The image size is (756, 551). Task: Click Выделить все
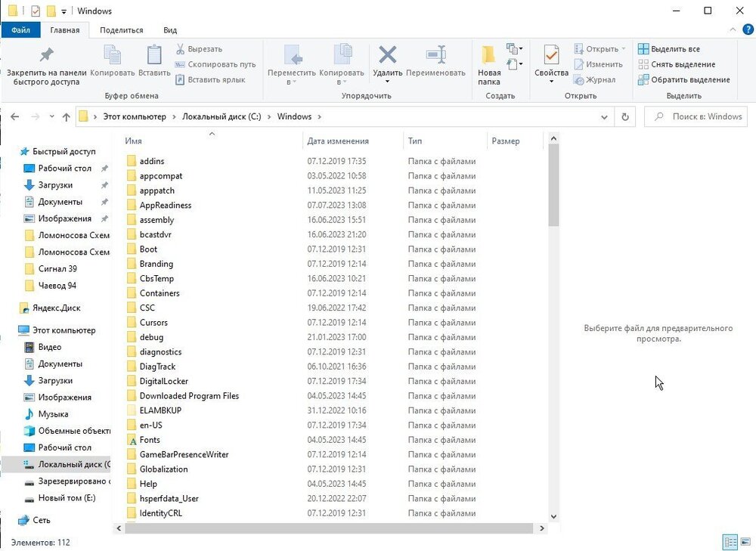click(669, 48)
